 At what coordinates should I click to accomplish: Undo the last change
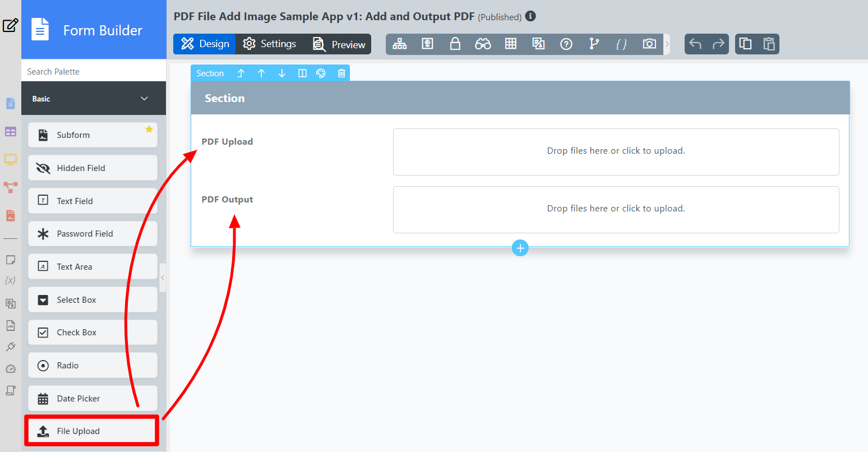point(695,44)
